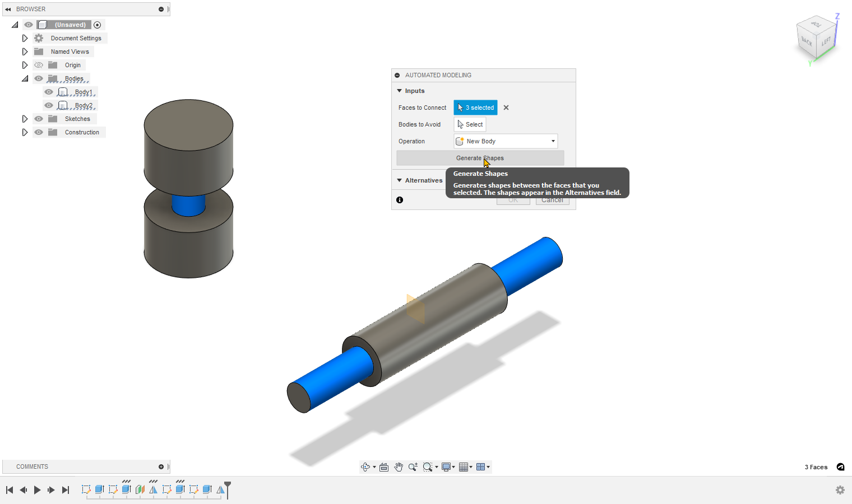This screenshot has width=852, height=504.
Task: Click the Look At icon
Action: click(x=384, y=467)
